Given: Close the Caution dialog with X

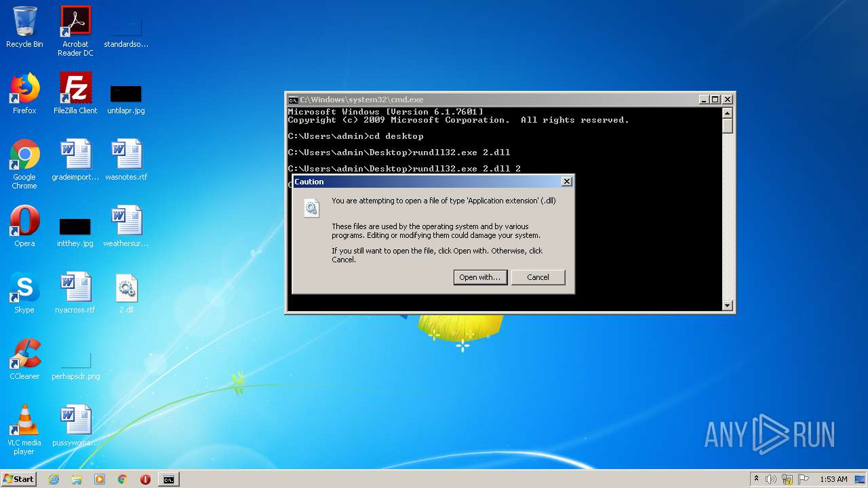Looking at the screenshot, I should (x=567, y=181).
